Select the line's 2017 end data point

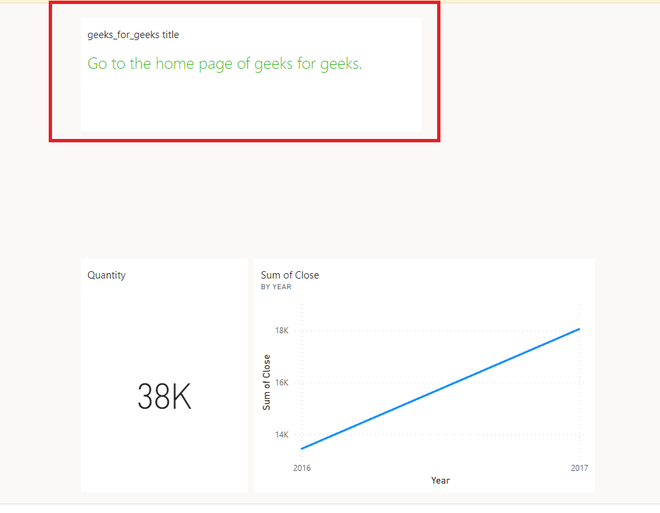[x=579, y=329]
